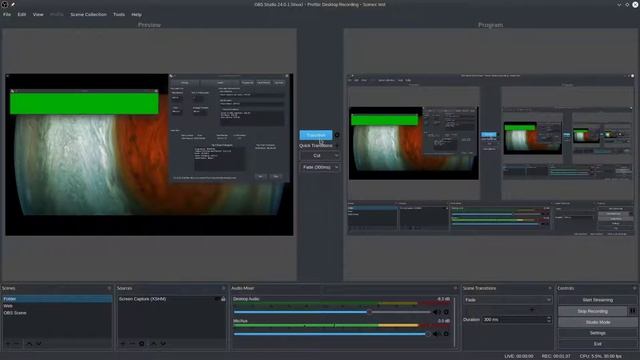This screenshot has width=640, height=360.
Task: Adjust Mic/Aux volume slider
Action: pos(332,334)
